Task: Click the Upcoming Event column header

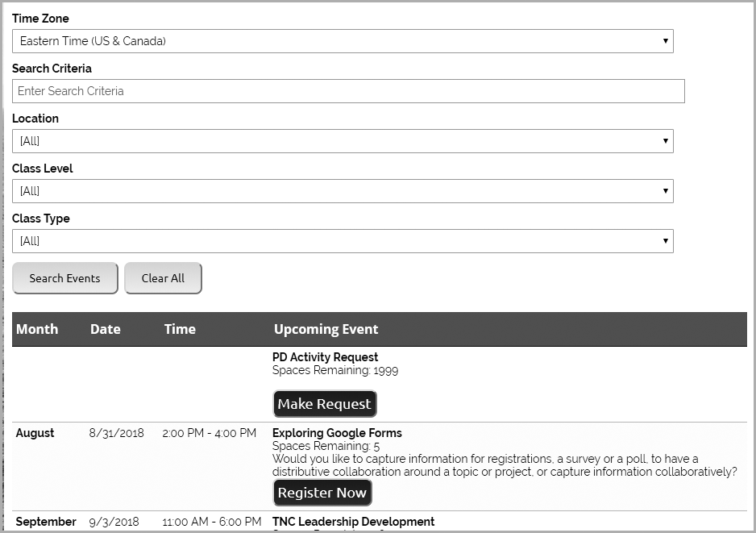Action: click(326, 329)
